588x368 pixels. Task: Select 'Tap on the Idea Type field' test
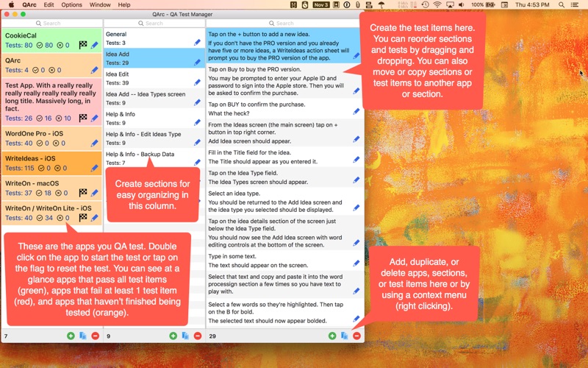pos(285,177)
